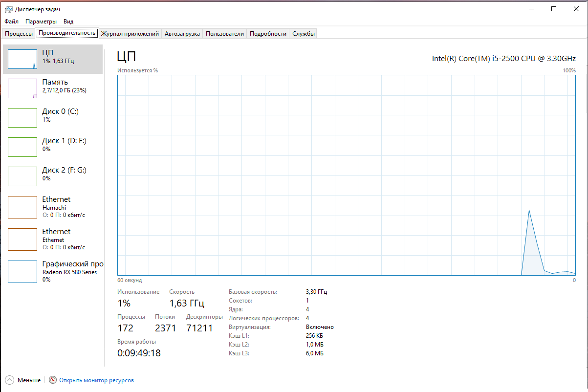Choose Диск 2 (F: G:) graph icon
The width and height of the screenshot is (588, 392).
(x=22, y=176)
